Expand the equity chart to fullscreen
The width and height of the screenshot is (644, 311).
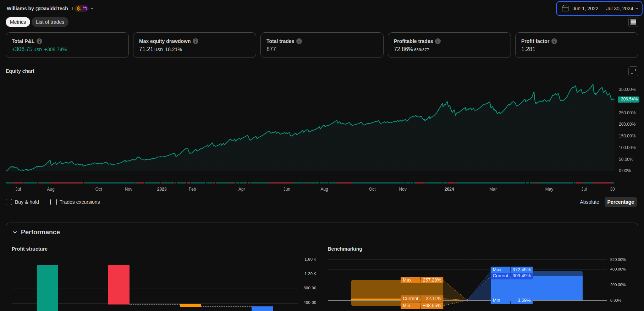click(x=633, y=71)
